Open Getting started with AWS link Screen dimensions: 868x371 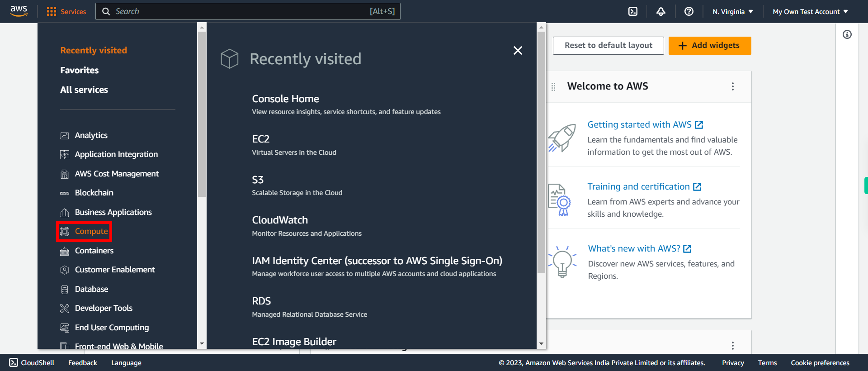[645, 124]
